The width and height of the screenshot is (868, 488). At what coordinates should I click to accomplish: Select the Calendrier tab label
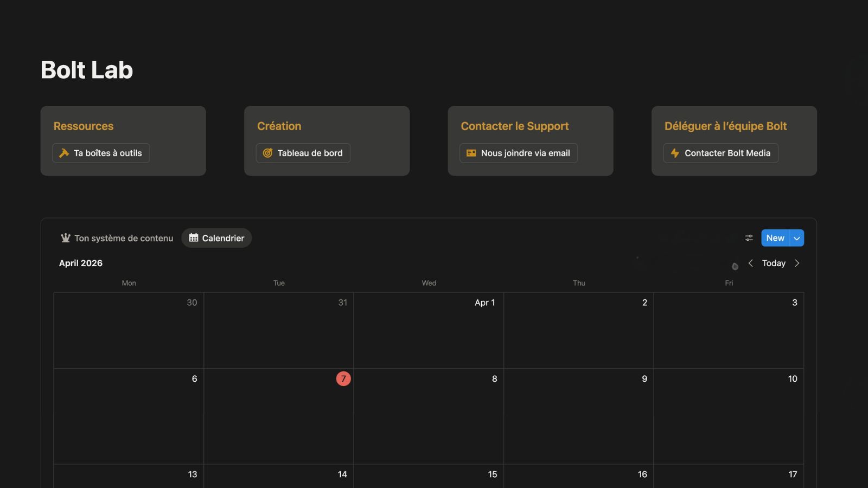[223, 238]
